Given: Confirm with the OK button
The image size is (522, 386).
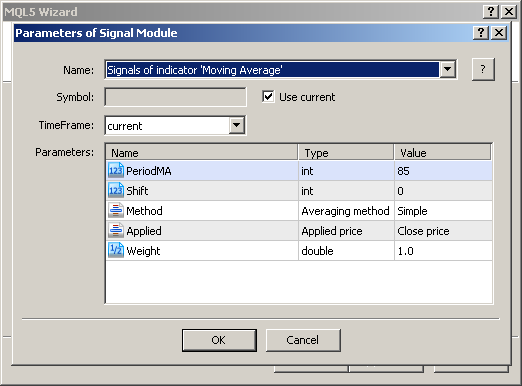Looking at the screenshot, I should pyautogui.click(x=219, y=340).
